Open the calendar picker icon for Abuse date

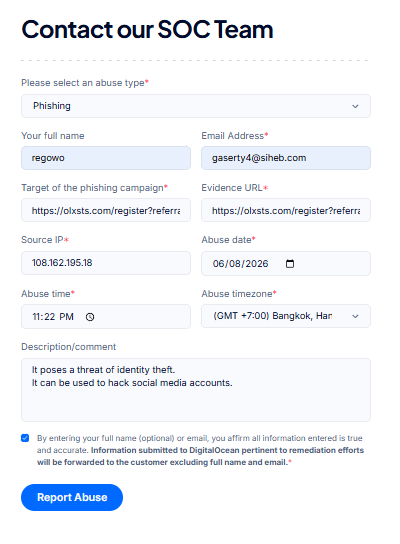pos(290,264)
